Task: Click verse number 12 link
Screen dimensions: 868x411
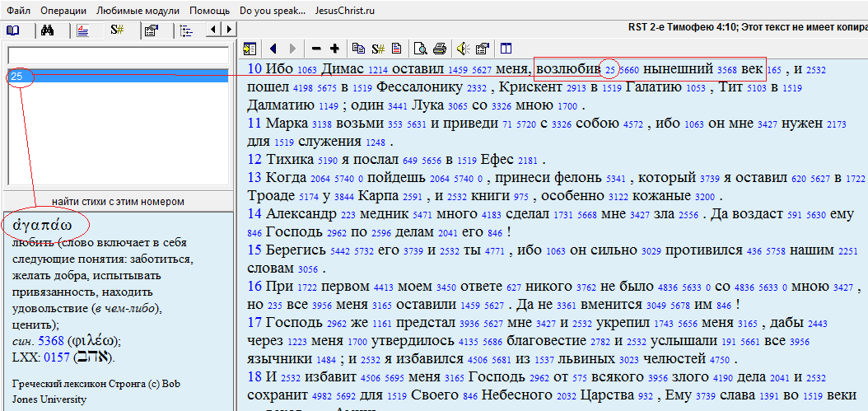Action: [254, 160]
